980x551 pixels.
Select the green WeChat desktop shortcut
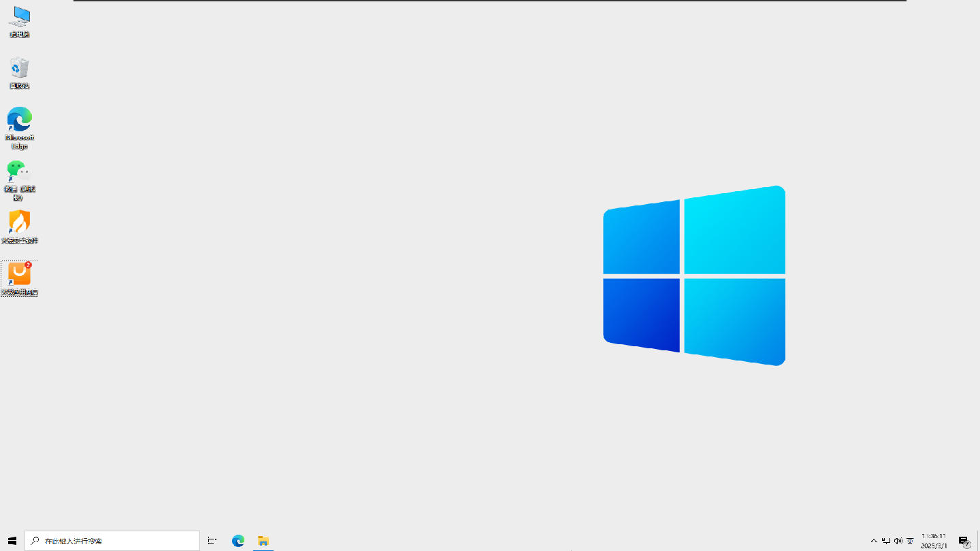[18, 173]
